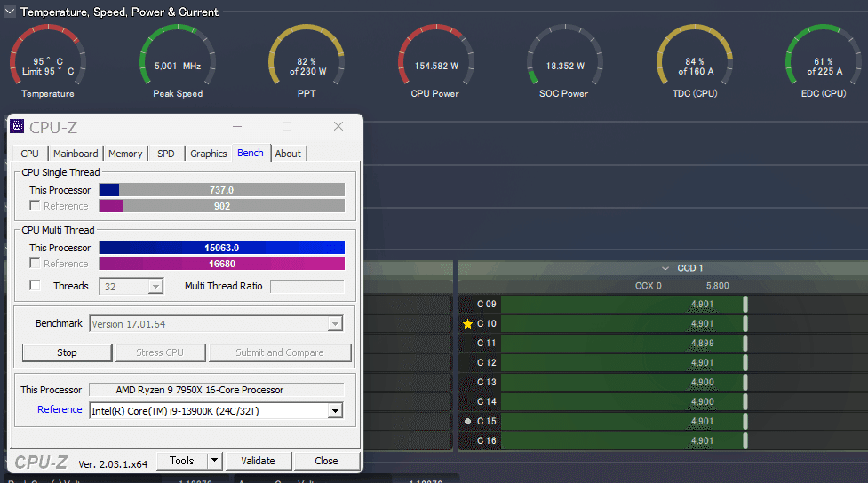Select the C 16 core row
Screen dimensions: 868x483
pyautogui.click(x=662, y=440)
